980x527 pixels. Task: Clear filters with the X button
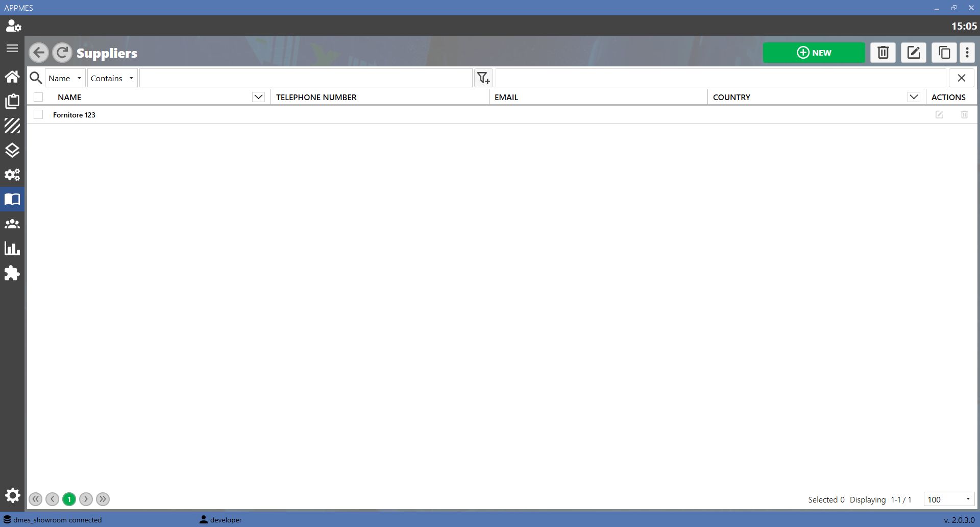tap(962, 78)
